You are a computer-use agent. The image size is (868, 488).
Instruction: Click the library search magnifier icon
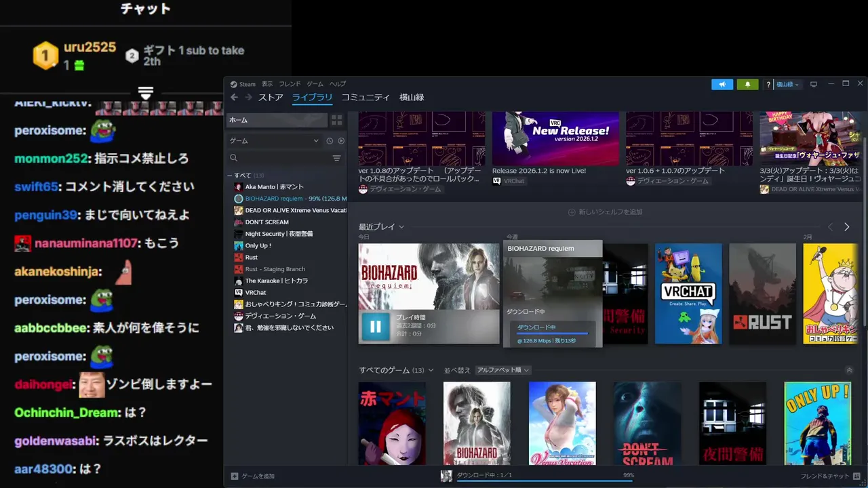(233, 158)
